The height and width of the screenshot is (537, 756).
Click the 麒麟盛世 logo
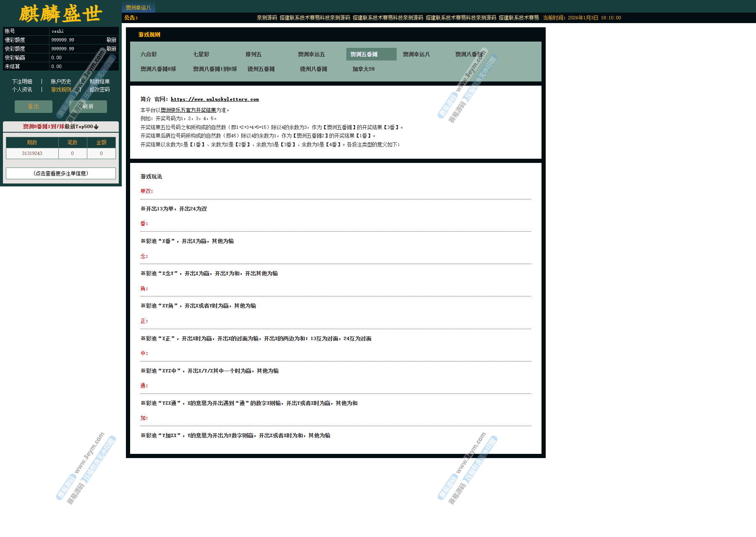[x=60, y=13]
